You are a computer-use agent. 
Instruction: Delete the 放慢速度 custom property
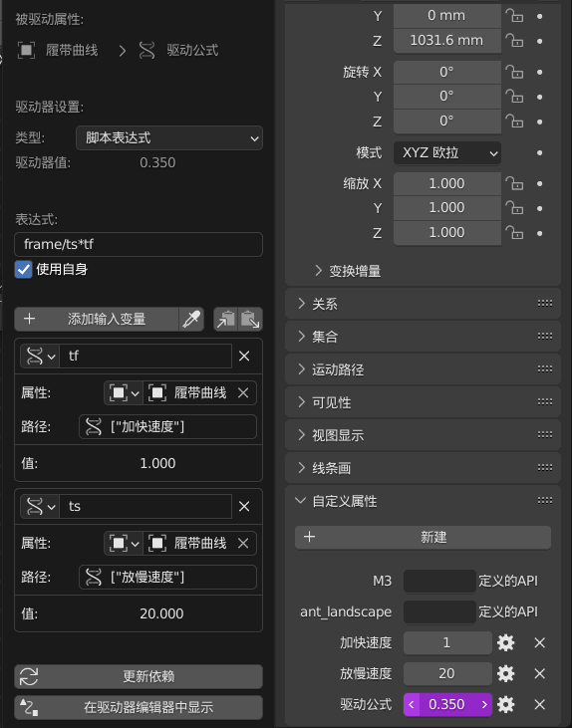[539, 673]
